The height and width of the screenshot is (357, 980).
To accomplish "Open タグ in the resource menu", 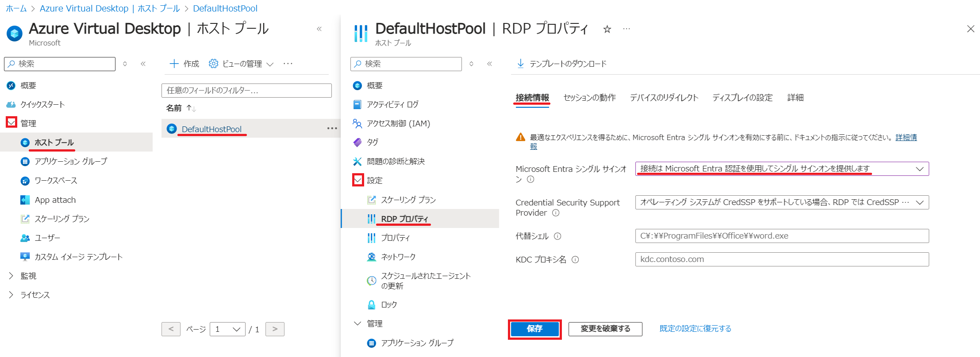I will [373, 142].
